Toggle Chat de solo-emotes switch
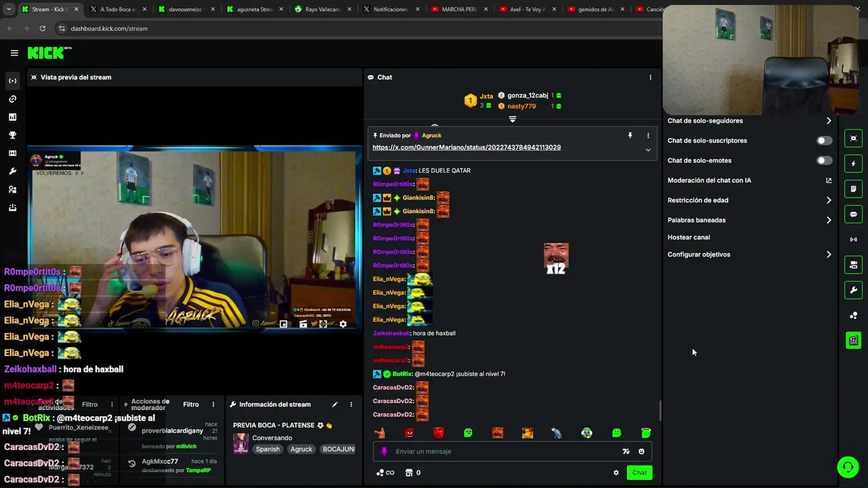This screenshot has height=488, width=868. pos(824,161)
